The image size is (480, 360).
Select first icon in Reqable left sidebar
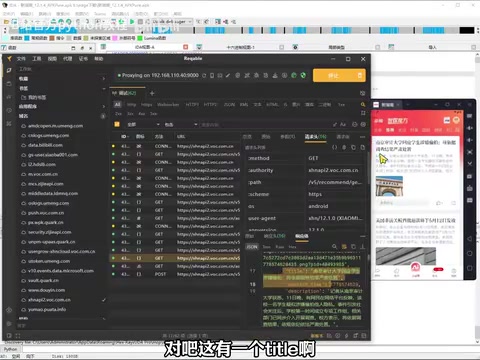pyautogui.click(x=9, y=70)
